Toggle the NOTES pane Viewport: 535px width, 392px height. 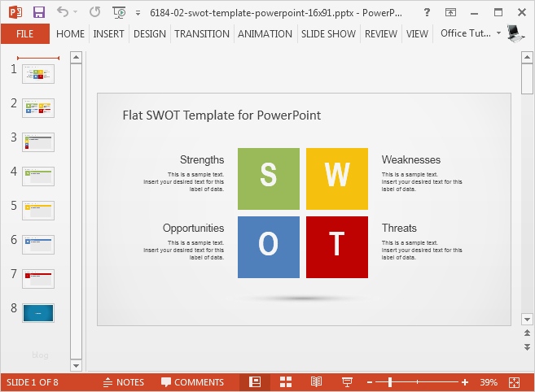[x=124, y=382]
